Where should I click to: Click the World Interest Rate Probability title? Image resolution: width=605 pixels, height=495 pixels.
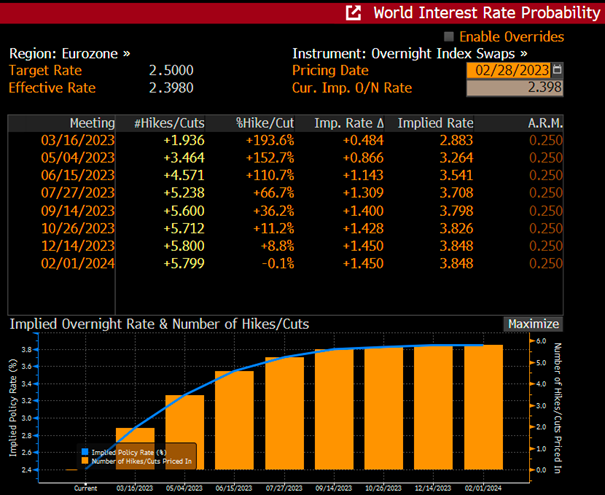tap(487, 13)
